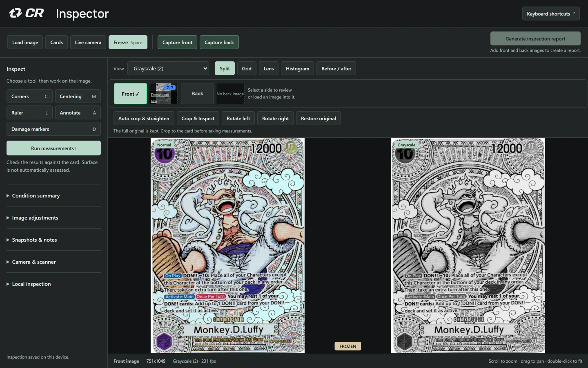Switch to Before / after view

click(x=336, y=68)
